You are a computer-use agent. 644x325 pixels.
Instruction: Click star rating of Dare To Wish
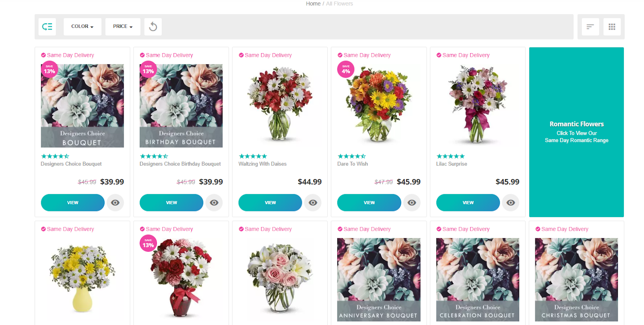click(352, 156)
